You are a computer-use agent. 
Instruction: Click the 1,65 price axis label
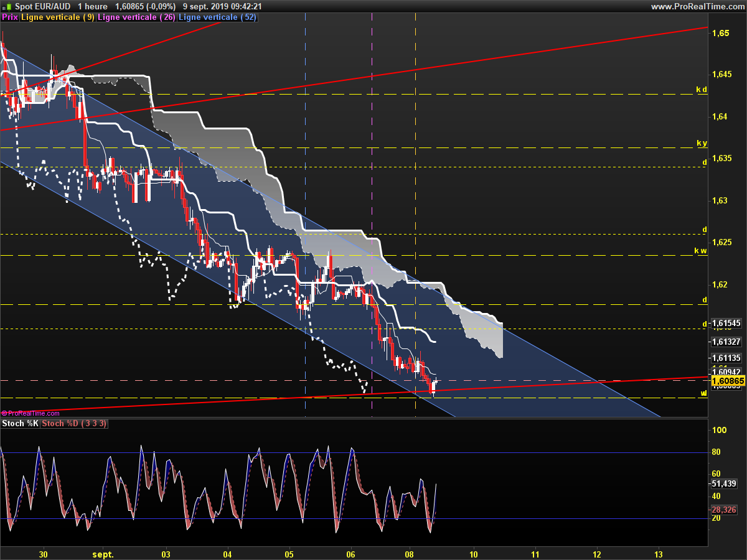click(x=720, y=32)
